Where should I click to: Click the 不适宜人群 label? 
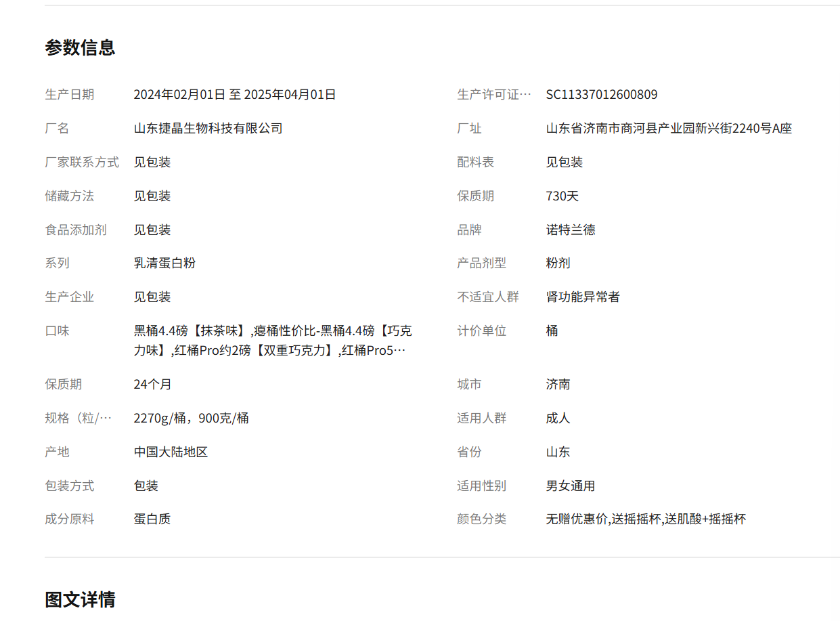(x=488, y=297)
